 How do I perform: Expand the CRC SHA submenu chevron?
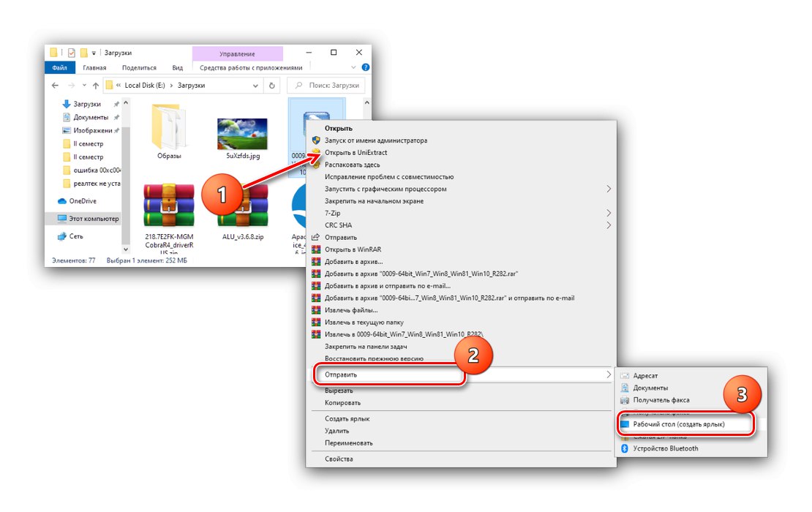click(609, 225)
